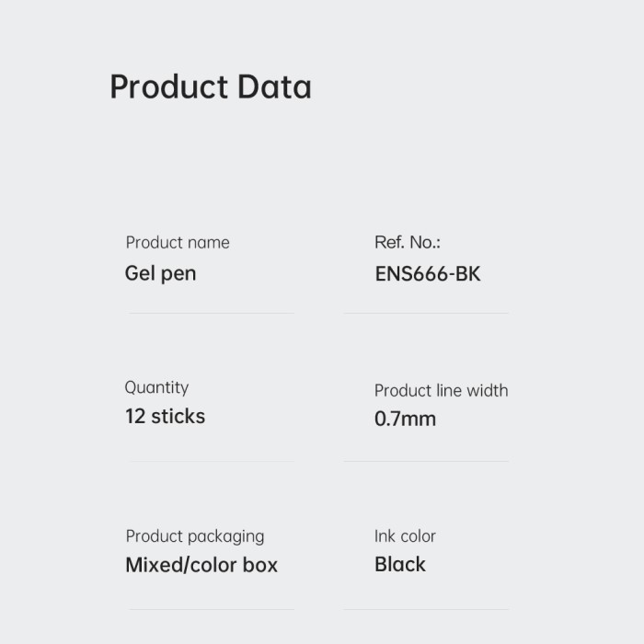
Task: Click the word 'Data' in the main heading
Action: click(274, 87)
